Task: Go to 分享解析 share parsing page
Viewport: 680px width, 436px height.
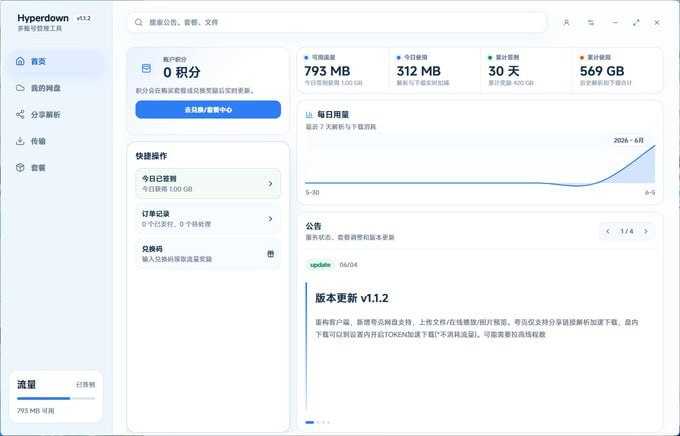Action: click(x=56, y=115)
